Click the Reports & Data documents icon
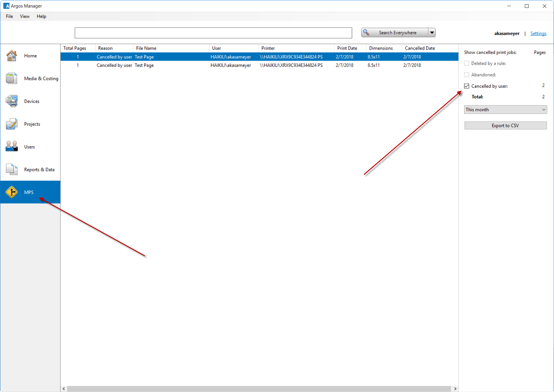Viewport: 554px width, 392px height. [12, 170]
